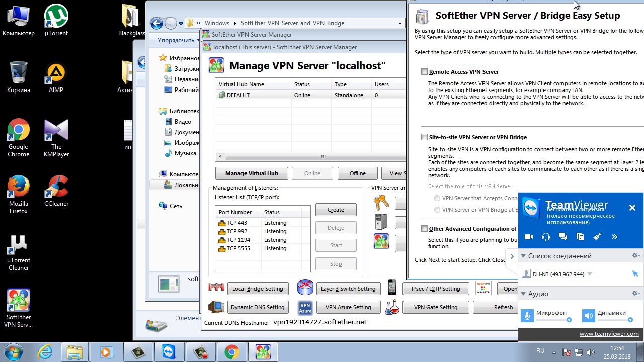This screenshot has height=362, width=644.
Task: Open Chrome from the taskbar
Action: (x=231, y=351)
